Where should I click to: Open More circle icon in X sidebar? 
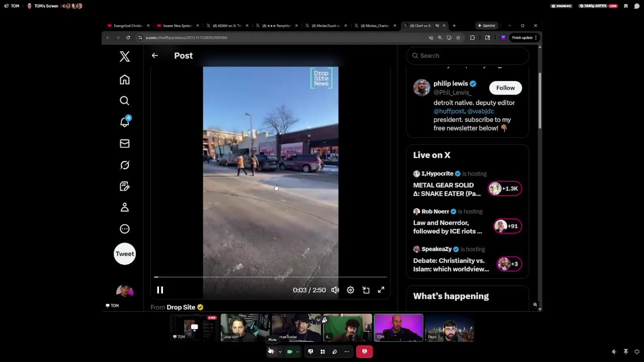click(x=125, y=229)
